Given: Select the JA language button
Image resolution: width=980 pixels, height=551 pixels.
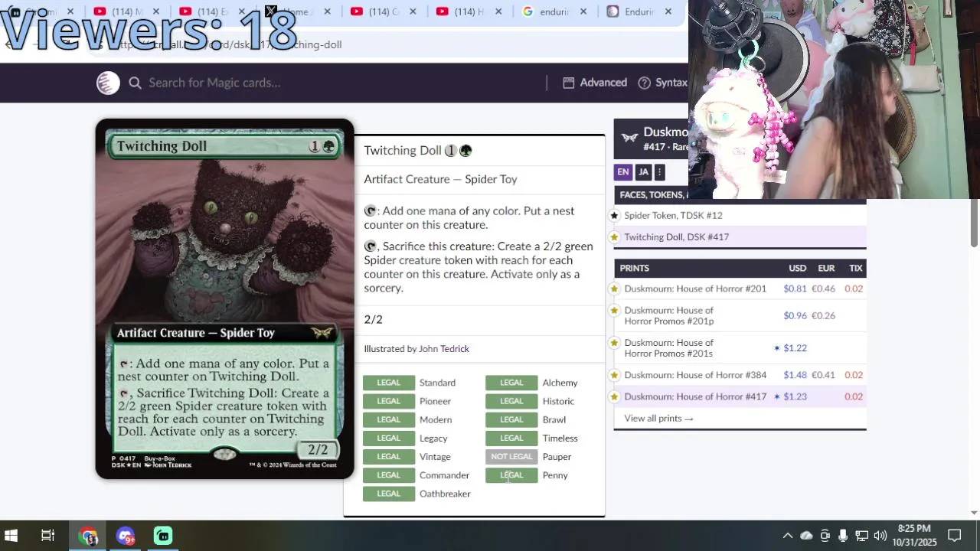Looking at the screenshot, I should (x=643, y=172).
